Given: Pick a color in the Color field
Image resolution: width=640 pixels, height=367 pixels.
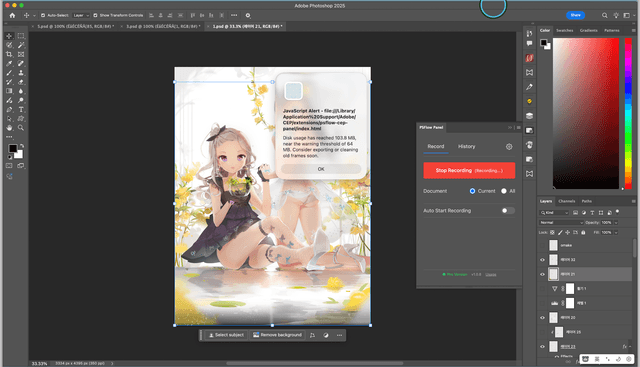Looking at the screenshot, I should 586,113.
